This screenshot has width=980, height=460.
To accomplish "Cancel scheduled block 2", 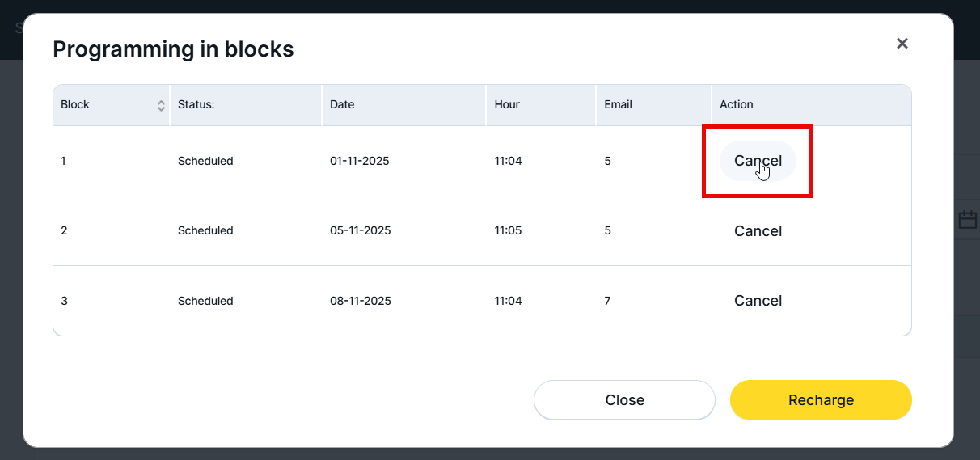I will 758,231.
